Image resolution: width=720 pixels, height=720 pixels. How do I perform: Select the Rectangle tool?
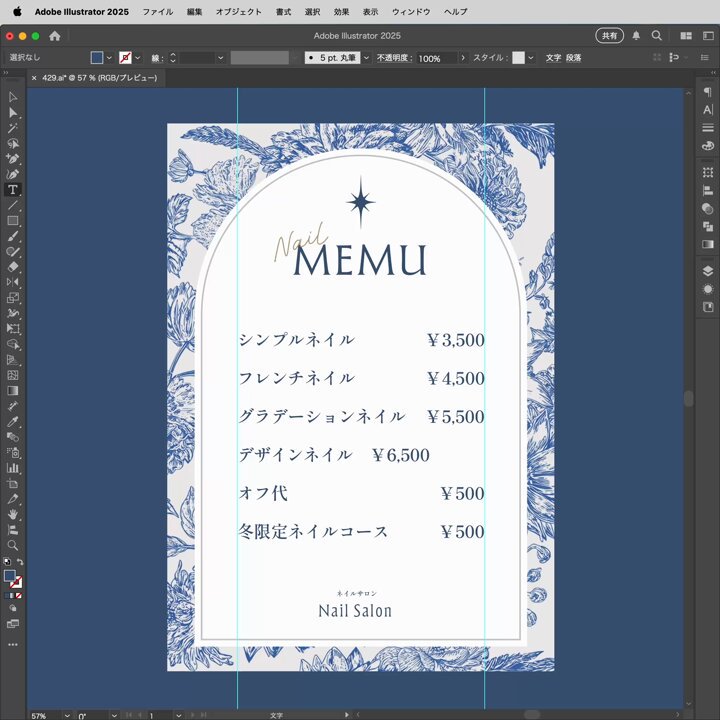pos(12,221)
